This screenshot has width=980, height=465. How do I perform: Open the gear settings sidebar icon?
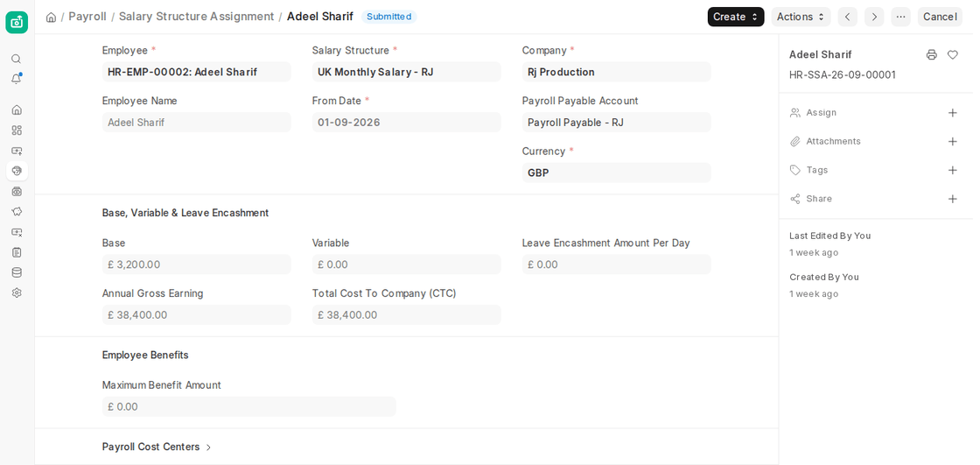17,292
